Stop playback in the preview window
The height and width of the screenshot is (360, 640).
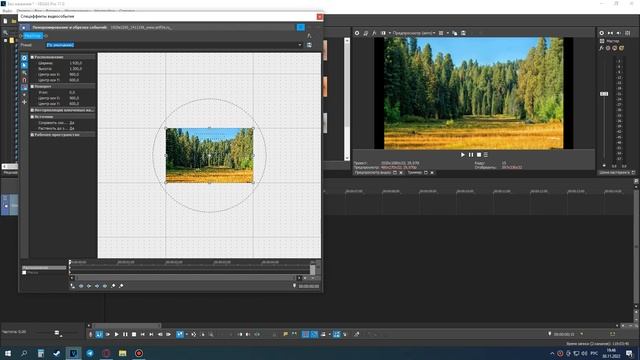(x=479, y=155)
